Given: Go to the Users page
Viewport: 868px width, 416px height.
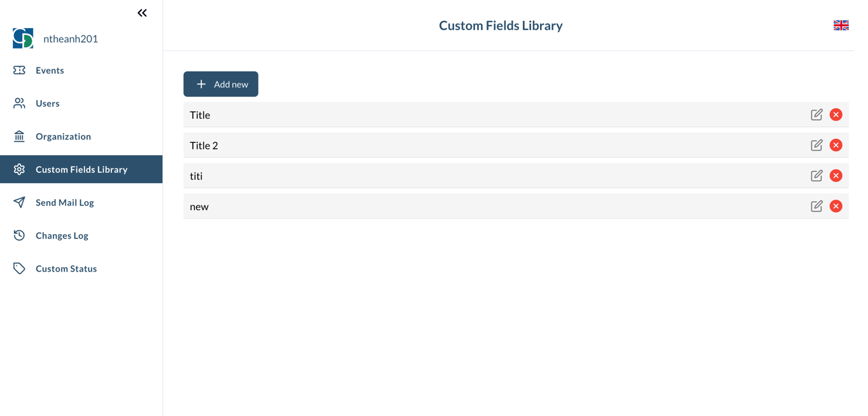Looking at the screenshot, I should pos(48,103).
